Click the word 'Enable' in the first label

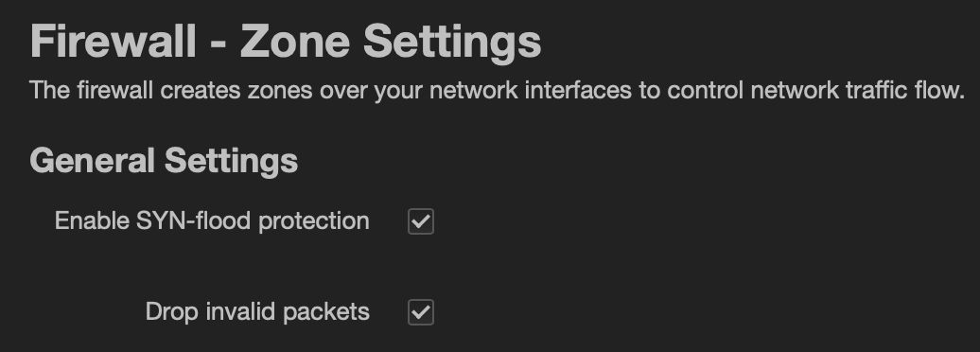[93, 220]
